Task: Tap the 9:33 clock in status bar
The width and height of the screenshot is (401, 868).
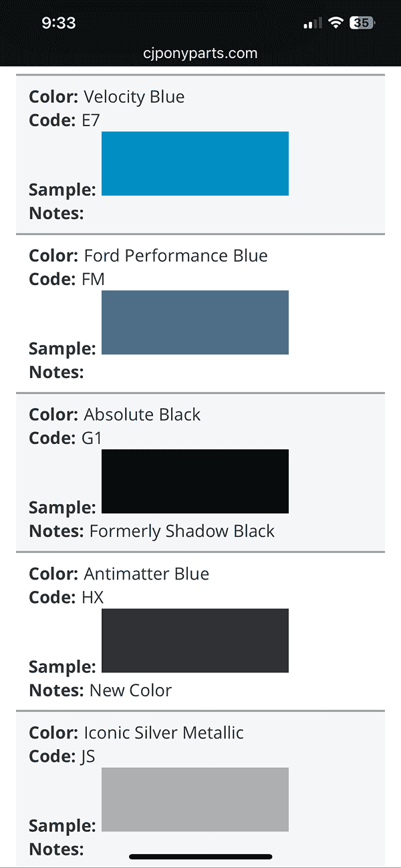Action: click(x=59, y=23)
